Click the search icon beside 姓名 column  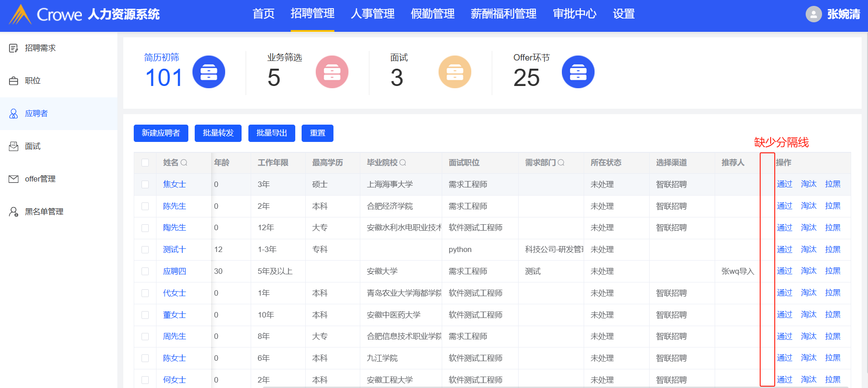pyautogui.click(x=184, y=163)
